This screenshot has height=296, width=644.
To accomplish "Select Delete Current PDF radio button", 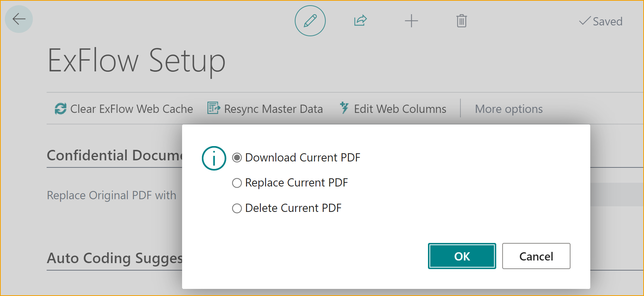I will [237, 208].
